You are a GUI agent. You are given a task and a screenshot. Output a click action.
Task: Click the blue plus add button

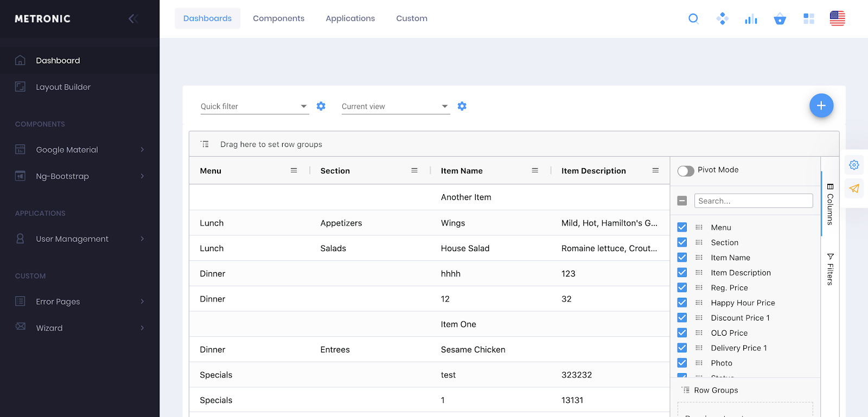pyautogui.click(x=821, y=106)
